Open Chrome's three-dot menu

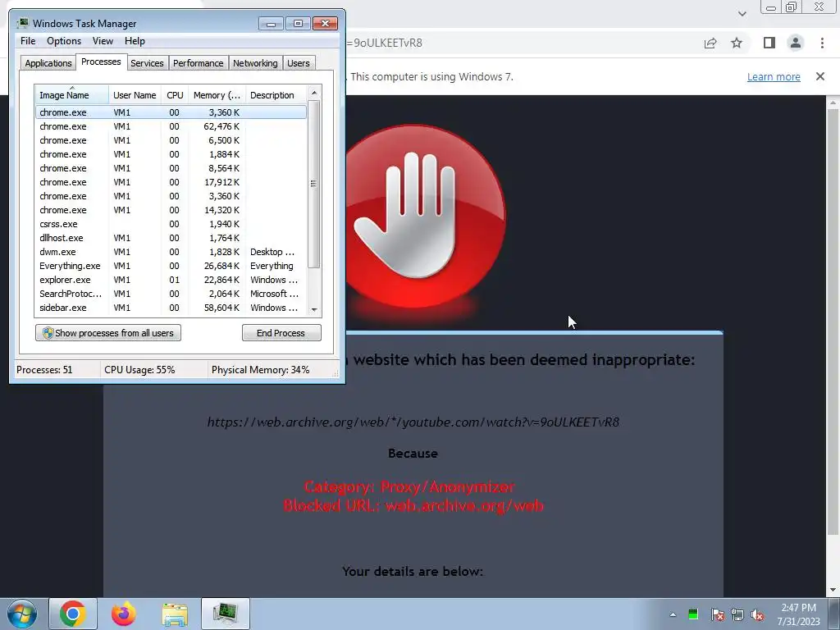(x=822, y=43)
